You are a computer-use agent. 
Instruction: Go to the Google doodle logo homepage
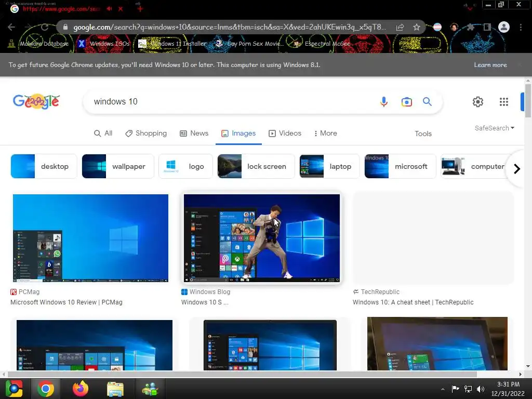point(36,101)
